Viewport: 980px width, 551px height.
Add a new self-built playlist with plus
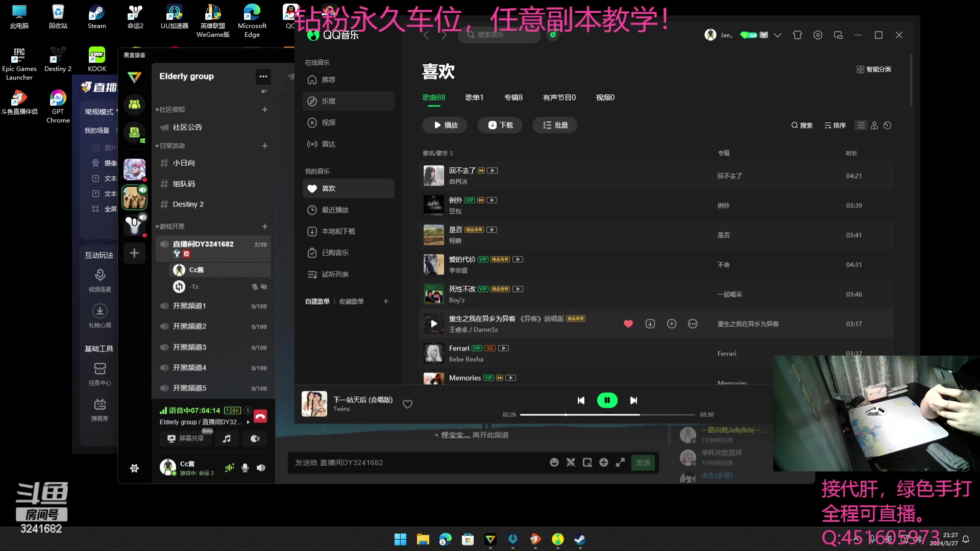point(386,302)
